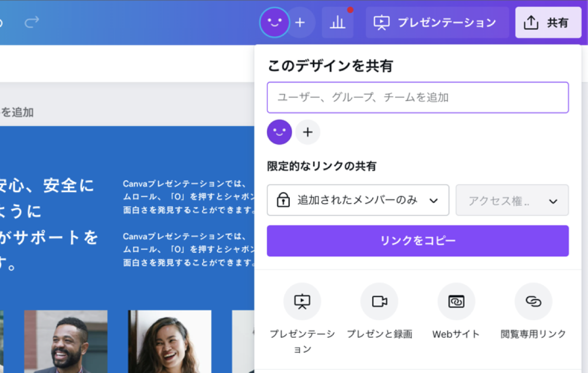Click the plus button beside header avatar
Image resolution: width=588 pixels, height=373 pixels.
pos(300,22)
